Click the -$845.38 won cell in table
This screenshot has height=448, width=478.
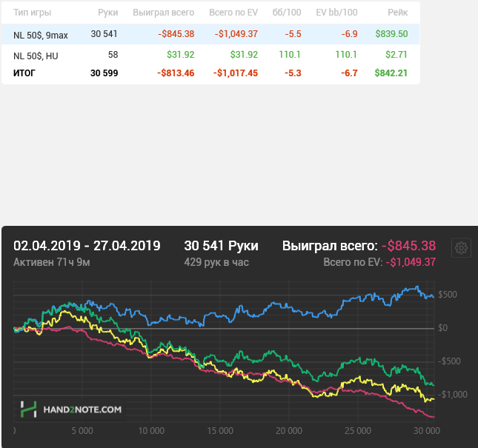tap(176, 34)
